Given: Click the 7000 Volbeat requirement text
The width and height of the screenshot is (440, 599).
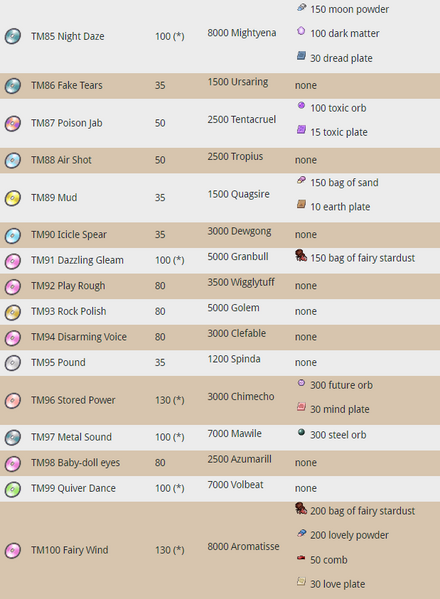Looking at the screenshot, I should pos(235,485).
